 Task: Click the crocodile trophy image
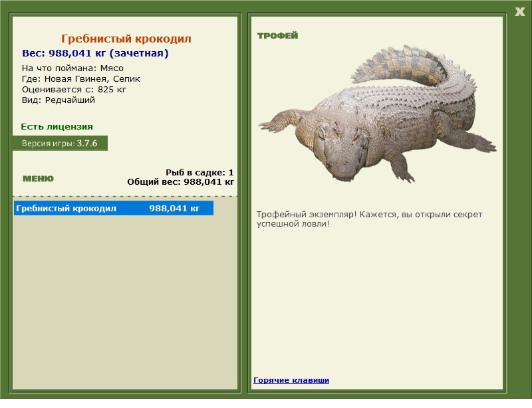click(376, 114)
